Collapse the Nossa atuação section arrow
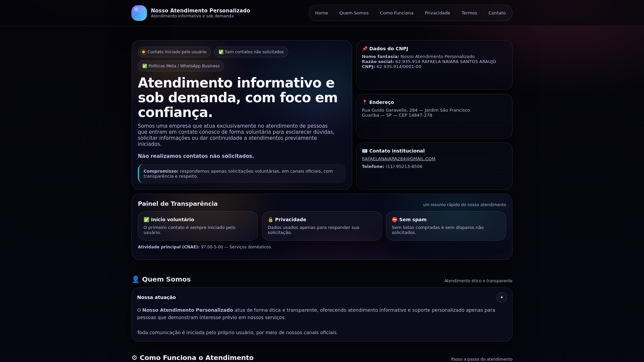Viewport: 644px width, 362px height. coord(501,297)
